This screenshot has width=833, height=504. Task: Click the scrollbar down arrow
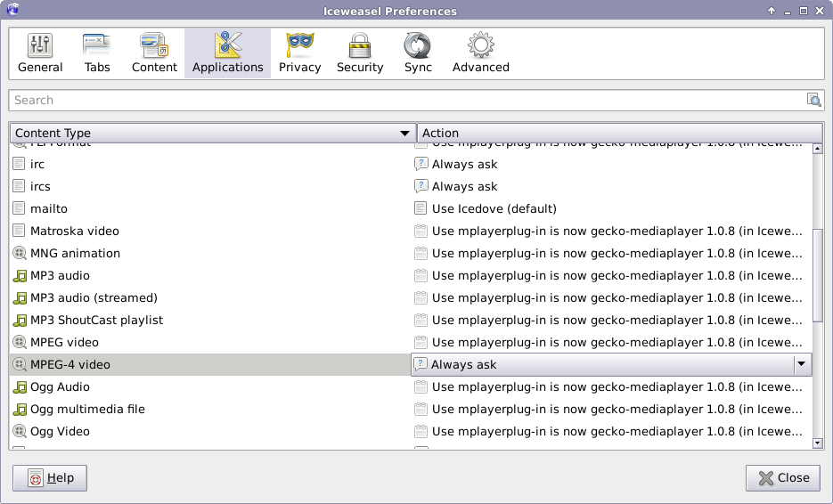point(818,443)
